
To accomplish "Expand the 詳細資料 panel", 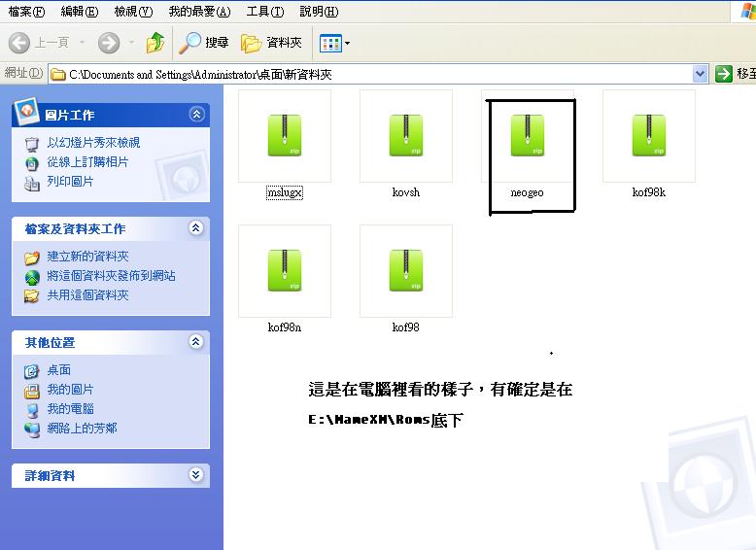I will pyautogui.click(x=196, y=475).
